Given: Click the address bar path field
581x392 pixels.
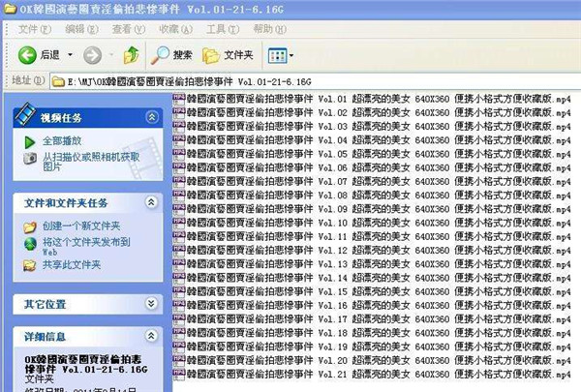Looking at the screenshot, I should pos(315,81).
